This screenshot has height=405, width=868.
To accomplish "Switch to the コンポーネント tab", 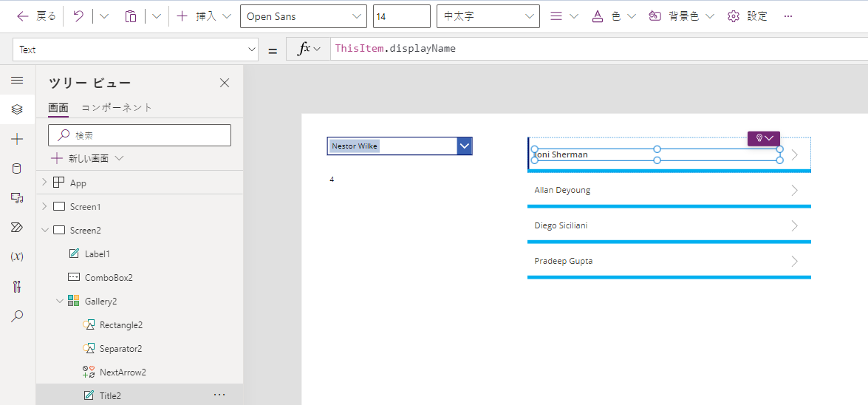I will click(117, 107).
